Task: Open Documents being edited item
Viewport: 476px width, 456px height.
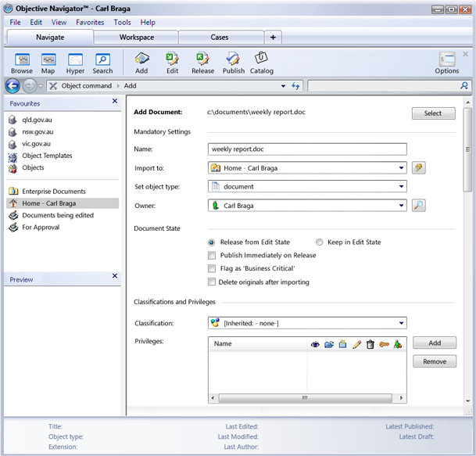Action: tap(58, 215)
